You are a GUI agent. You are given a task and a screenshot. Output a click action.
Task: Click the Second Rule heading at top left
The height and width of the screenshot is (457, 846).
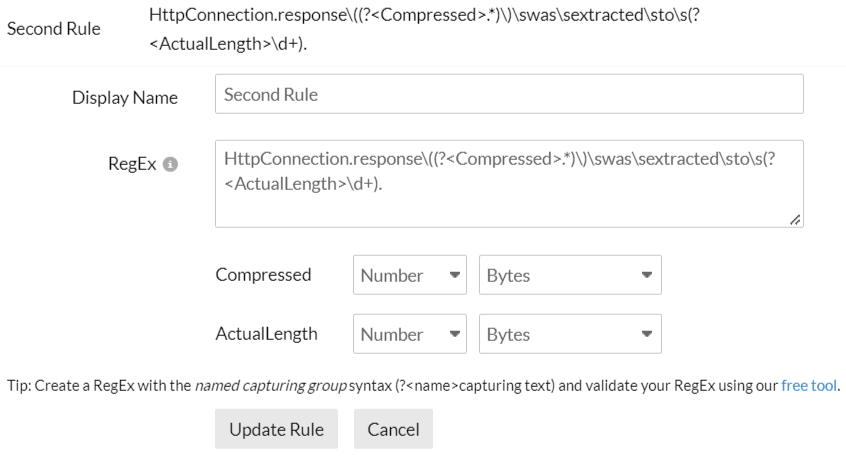point(54,29)
